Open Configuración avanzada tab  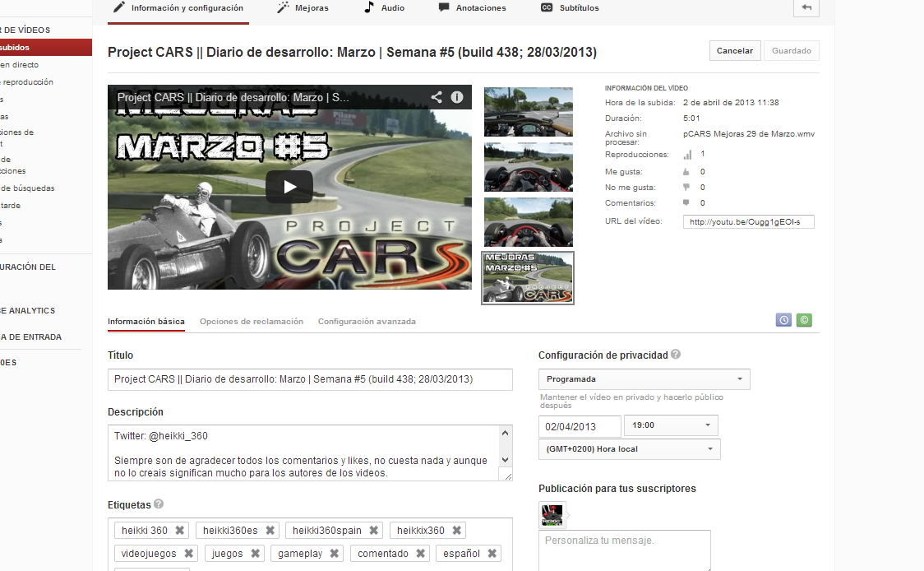367,322
